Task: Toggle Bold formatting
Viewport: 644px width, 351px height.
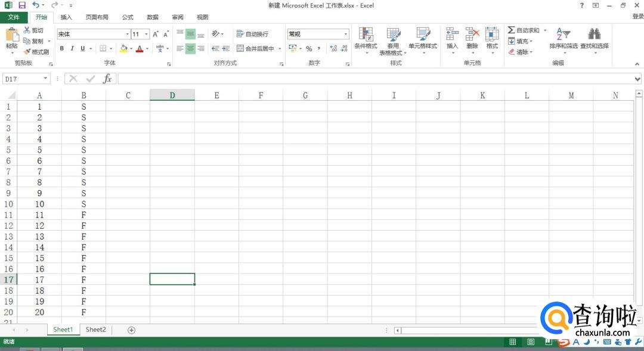Action: 61,48
